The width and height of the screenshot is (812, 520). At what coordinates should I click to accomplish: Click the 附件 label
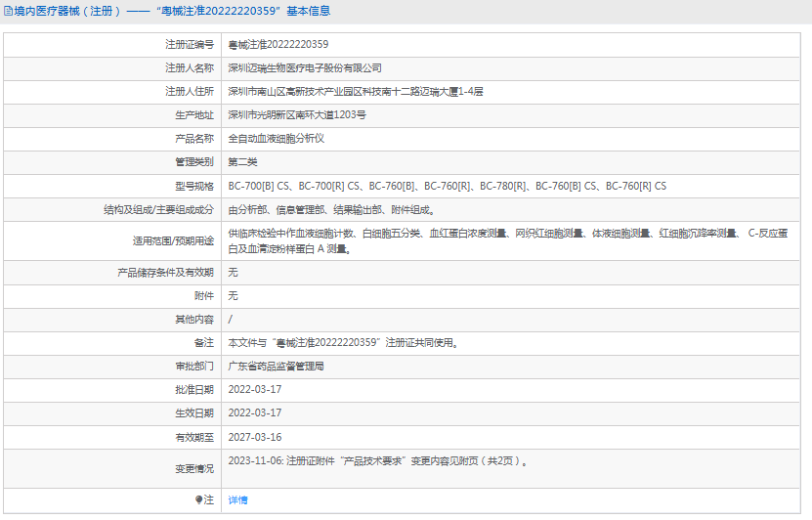coord(204,296)
